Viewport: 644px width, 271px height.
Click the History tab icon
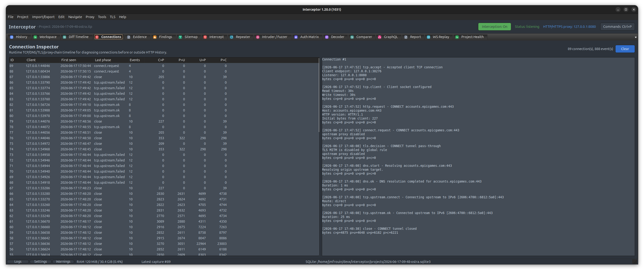pyautogui.click(x=12, y=37)
